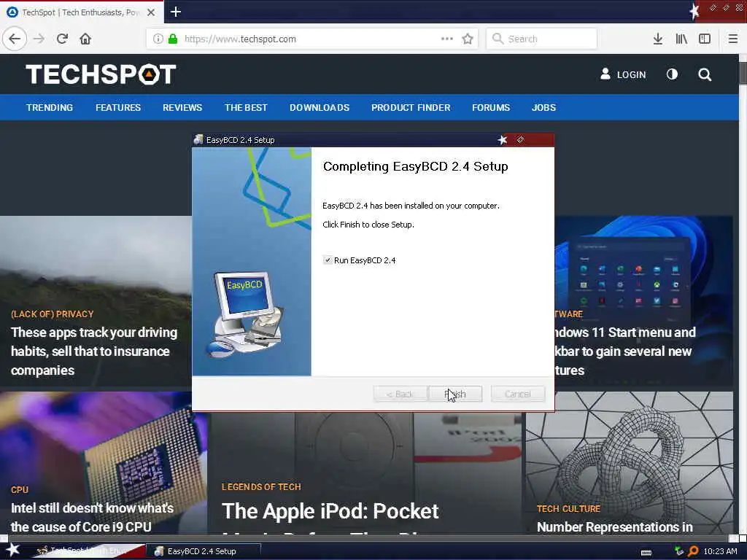Click the keyboard tray icon

coord(646,553)
